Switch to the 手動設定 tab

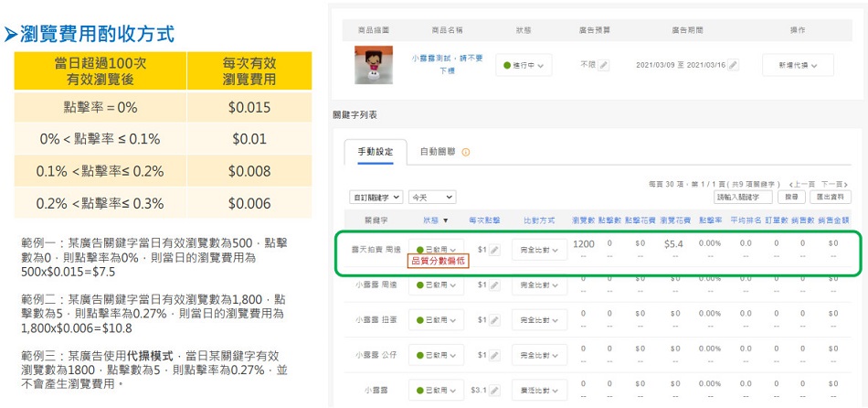pos(375,152)
